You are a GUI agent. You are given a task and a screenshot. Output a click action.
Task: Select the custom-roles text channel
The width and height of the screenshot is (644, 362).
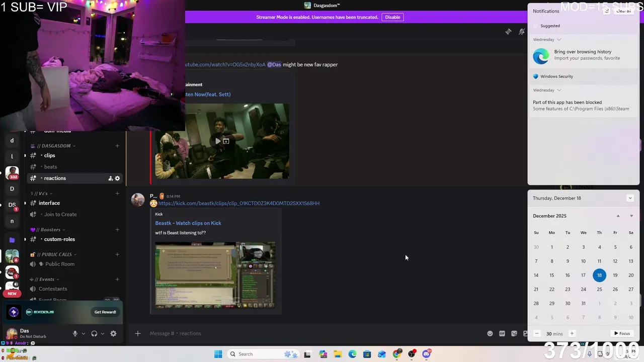74,239
